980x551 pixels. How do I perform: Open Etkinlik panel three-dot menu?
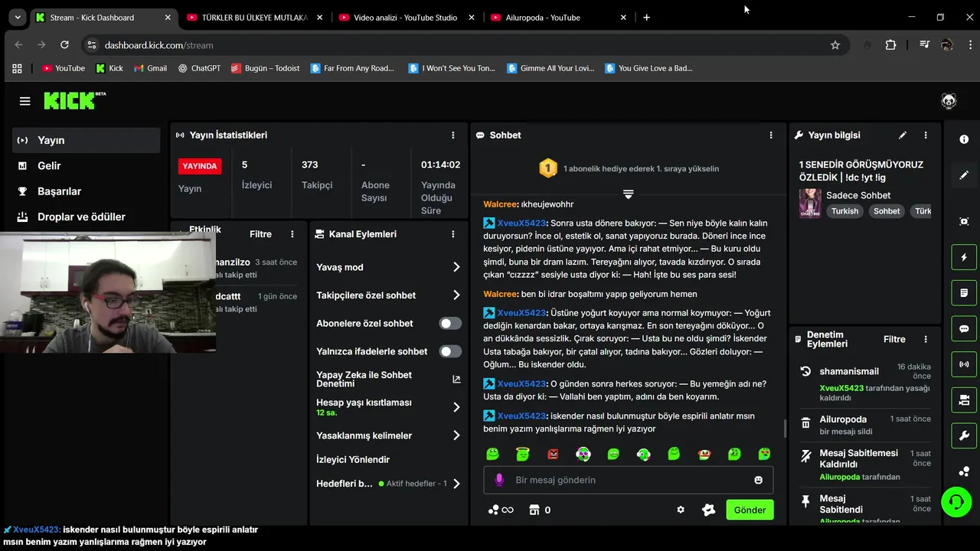292,234
